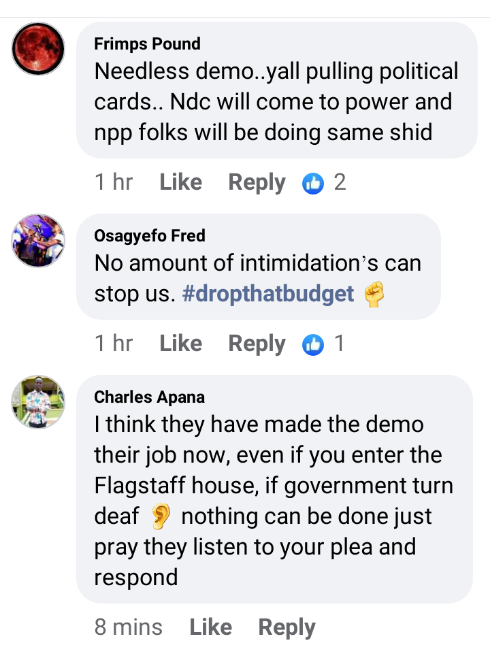490x648 pixels.
Task: Click the raised fist emoji in Osagyefo Fred's comment
Action: pos(374,294)
